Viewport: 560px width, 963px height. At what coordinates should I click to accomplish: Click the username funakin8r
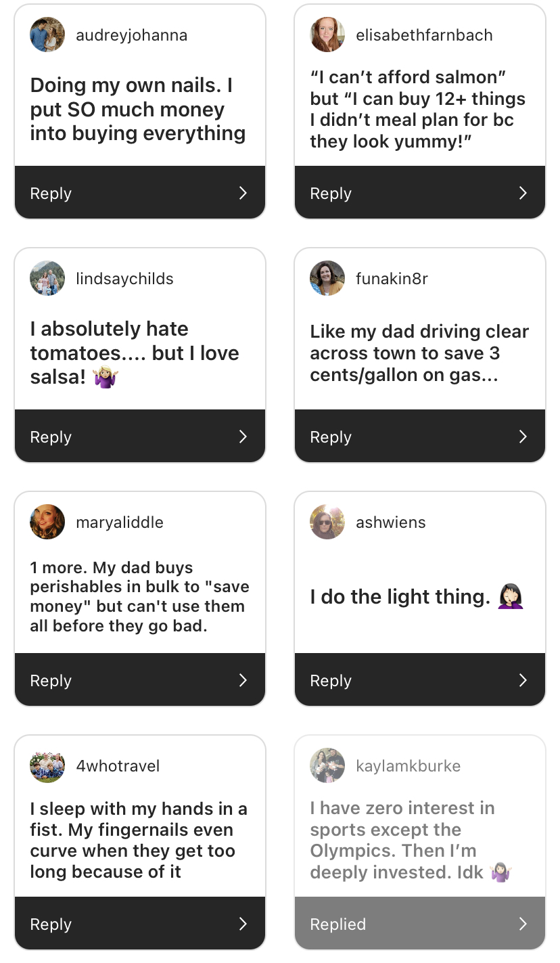[392, 279]
